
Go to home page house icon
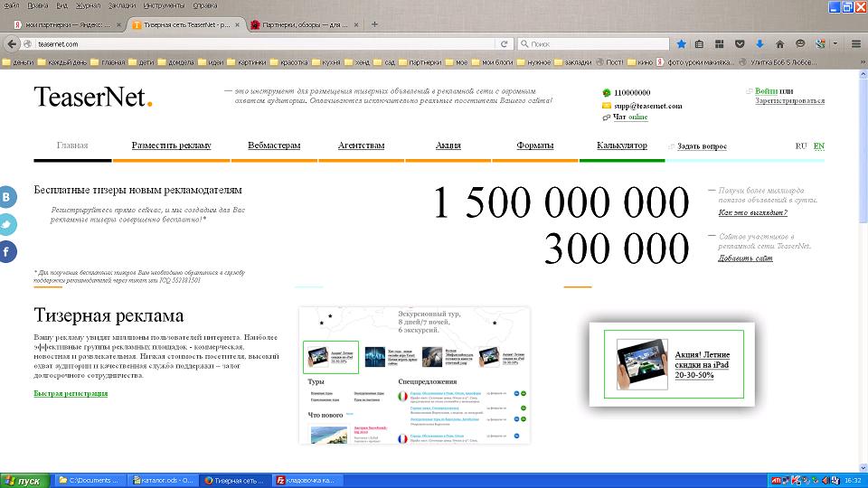click(780, 43)
